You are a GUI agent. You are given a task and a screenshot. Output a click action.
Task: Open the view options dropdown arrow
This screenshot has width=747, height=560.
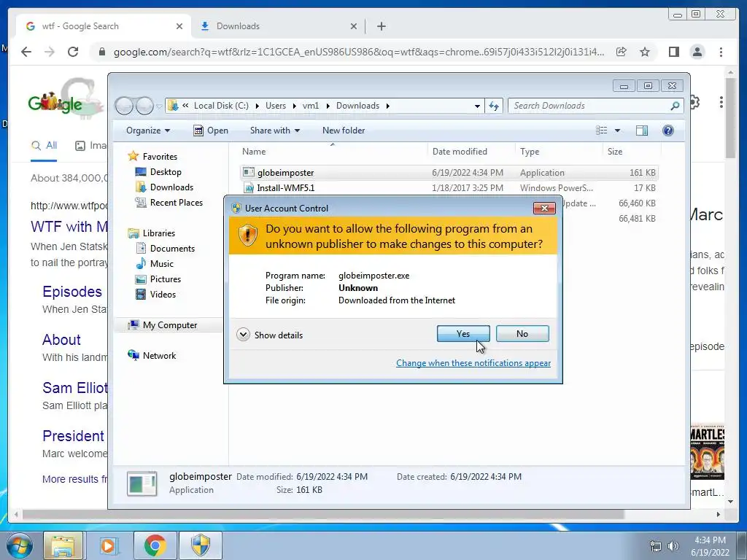[617, 131]
